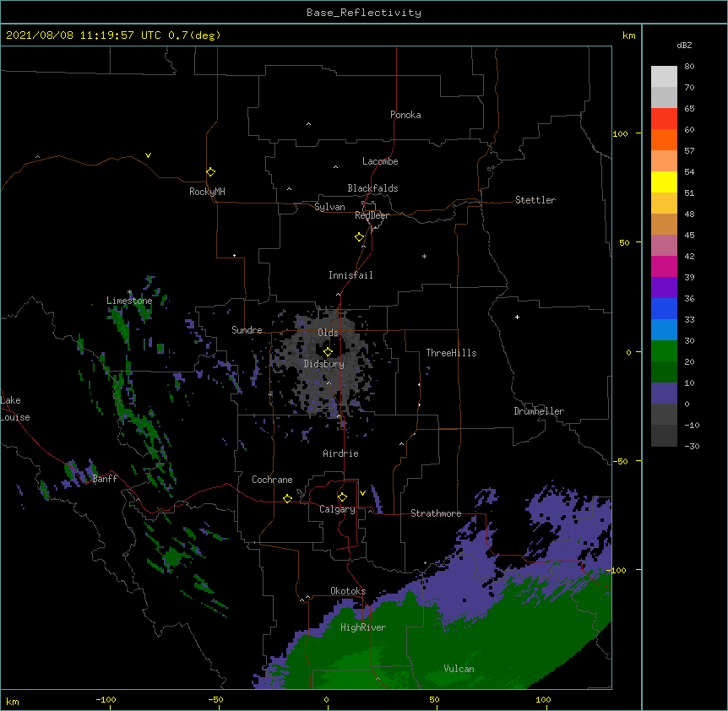This screenshot has width=728, height=711.
Task: Select the royal blue swatch in the dBZ legend
Action: coord(664,308)
